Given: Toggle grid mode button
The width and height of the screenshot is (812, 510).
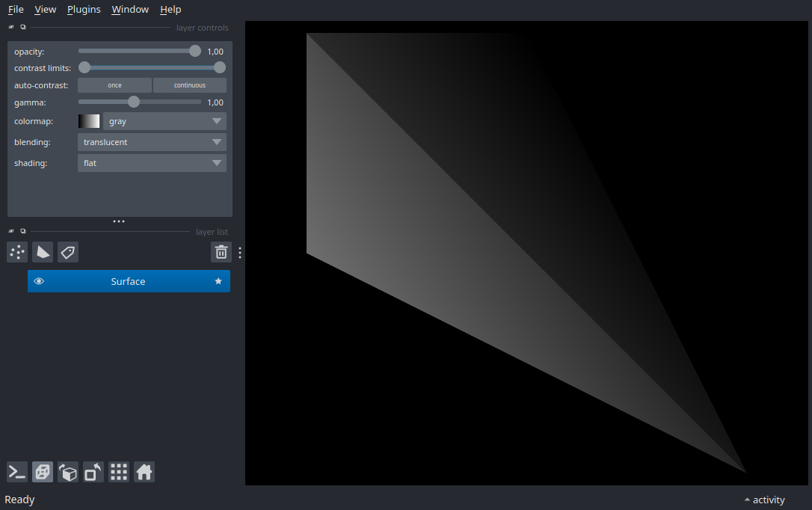Looking at the screenshot, I should pos(119,472).
